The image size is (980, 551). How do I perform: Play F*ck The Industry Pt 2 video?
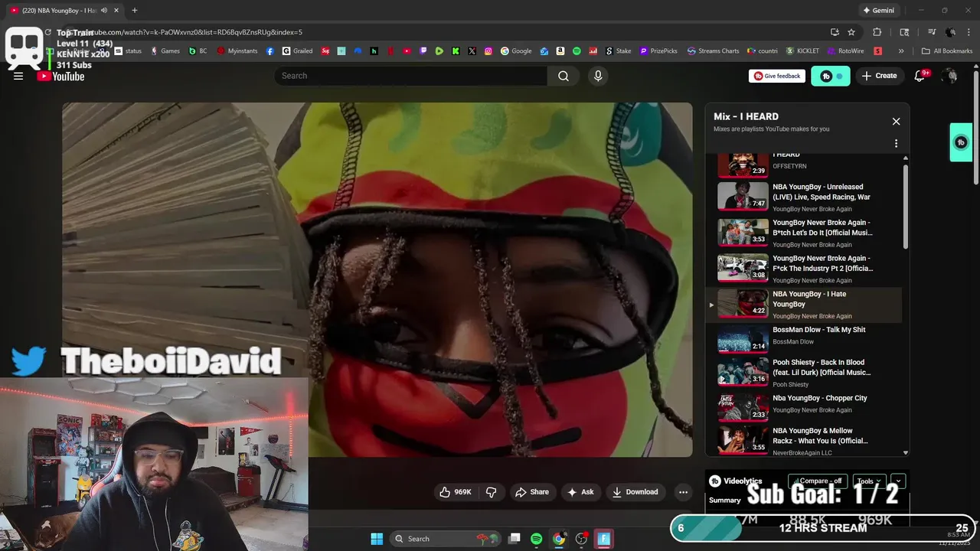(x=804, y=268)
